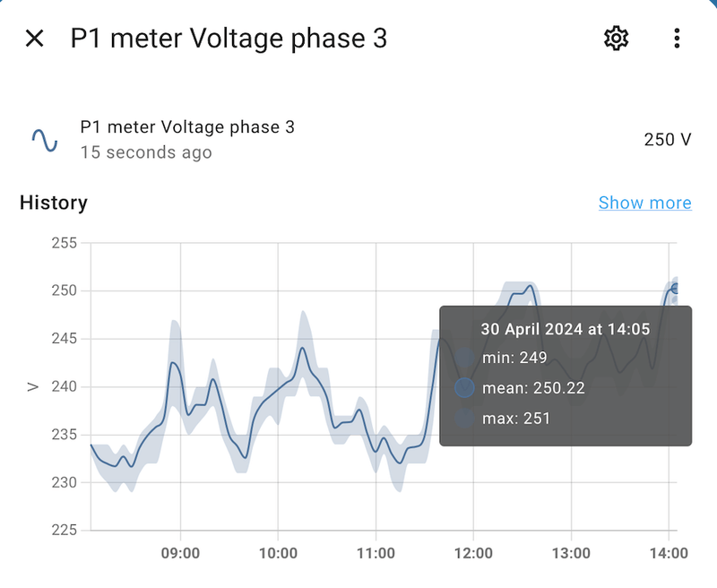
Task: Click the highlighted data point on chart line
Action: click(675, 288)
